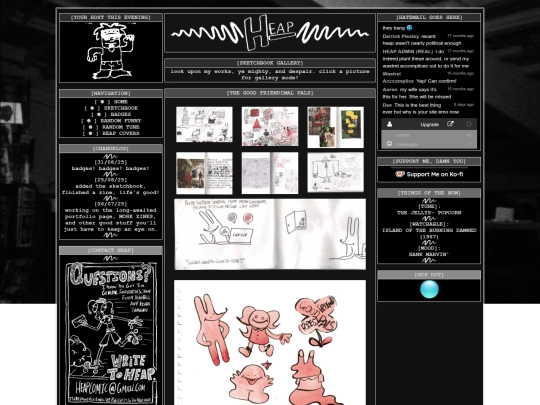Screen dimensions: 540x405
Task: Open the pink Good Friendimal Pals drawing
Action: tap(270, 342)
